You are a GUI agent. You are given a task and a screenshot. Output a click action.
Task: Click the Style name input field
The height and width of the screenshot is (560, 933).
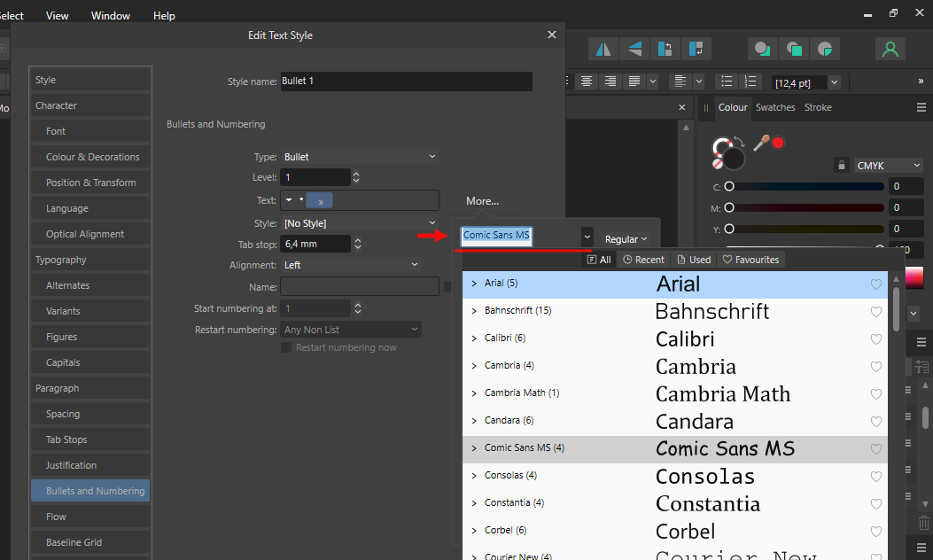pos(407,81)
